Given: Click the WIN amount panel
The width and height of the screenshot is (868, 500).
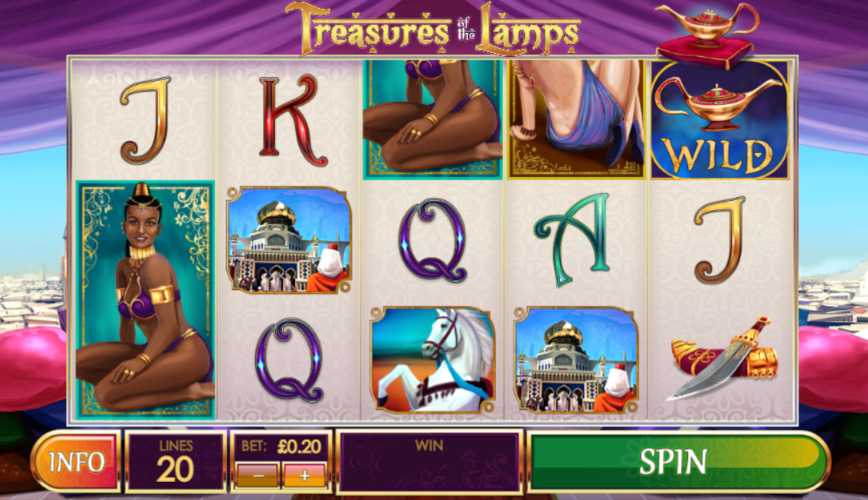Looking at the screenshot, I should (x=429, y=462).
